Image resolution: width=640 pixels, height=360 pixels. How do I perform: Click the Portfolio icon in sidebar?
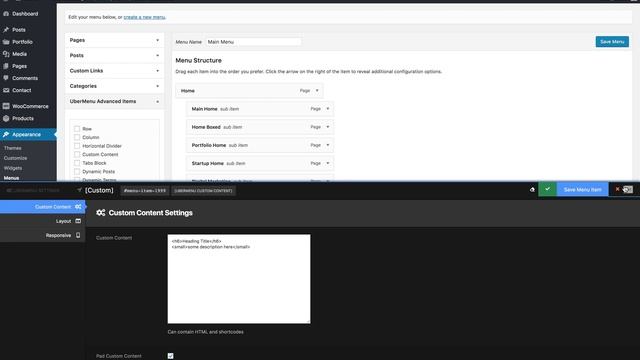click(6, 42)
